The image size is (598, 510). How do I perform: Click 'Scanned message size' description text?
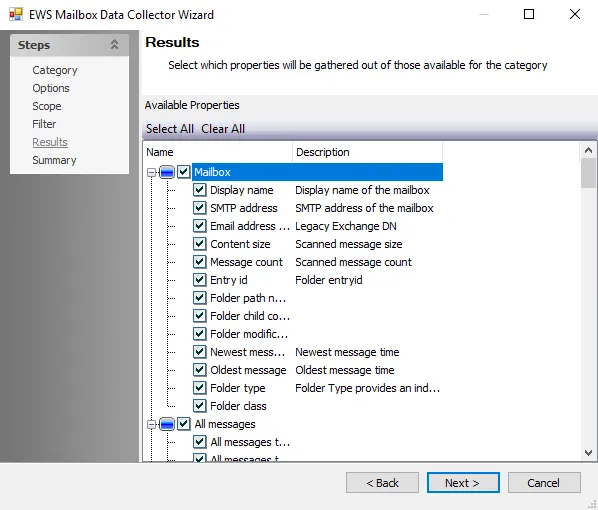pos(349,244)
